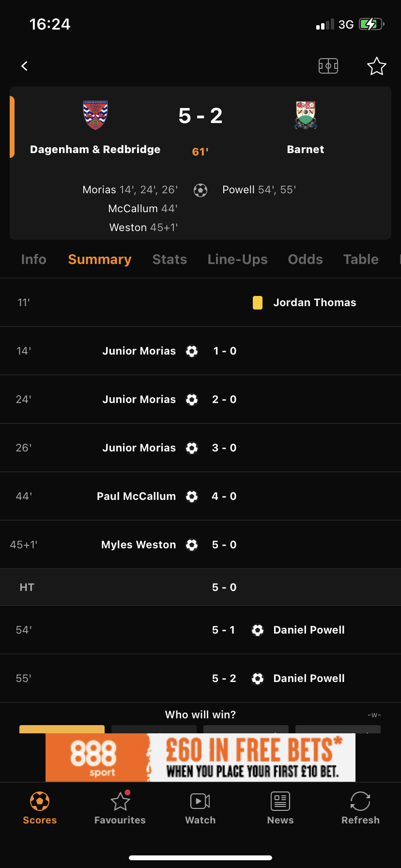
Task: Go to the Odds tab
Action: [x=305, y=260]
